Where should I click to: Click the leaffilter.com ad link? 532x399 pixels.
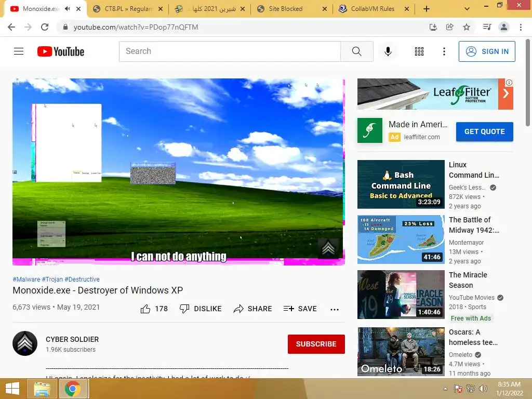click(x=422, y=137)
